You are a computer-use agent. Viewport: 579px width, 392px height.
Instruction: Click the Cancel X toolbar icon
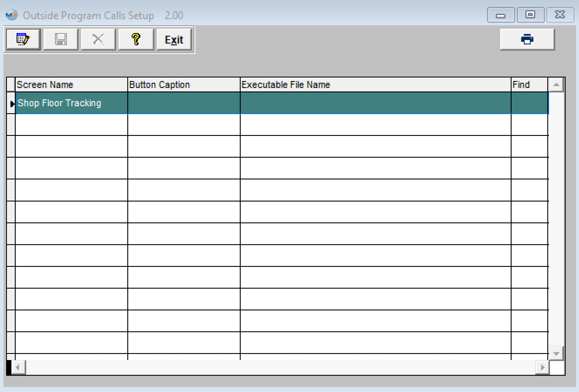(x=98, y=39)
